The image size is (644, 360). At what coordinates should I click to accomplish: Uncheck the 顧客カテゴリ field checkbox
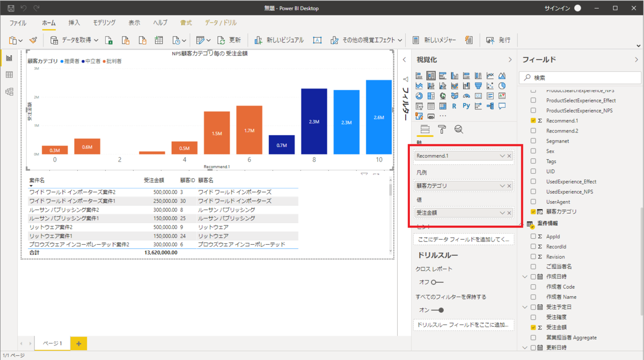533,212
